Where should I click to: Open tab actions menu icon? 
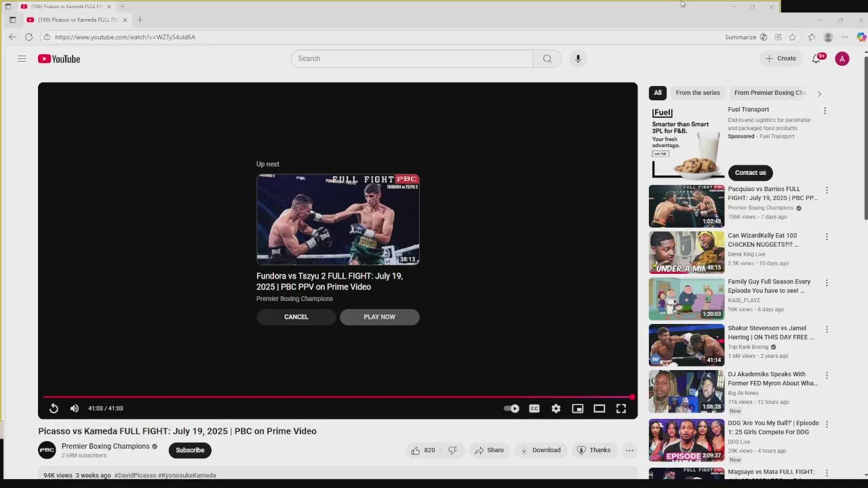pos(12,20)
